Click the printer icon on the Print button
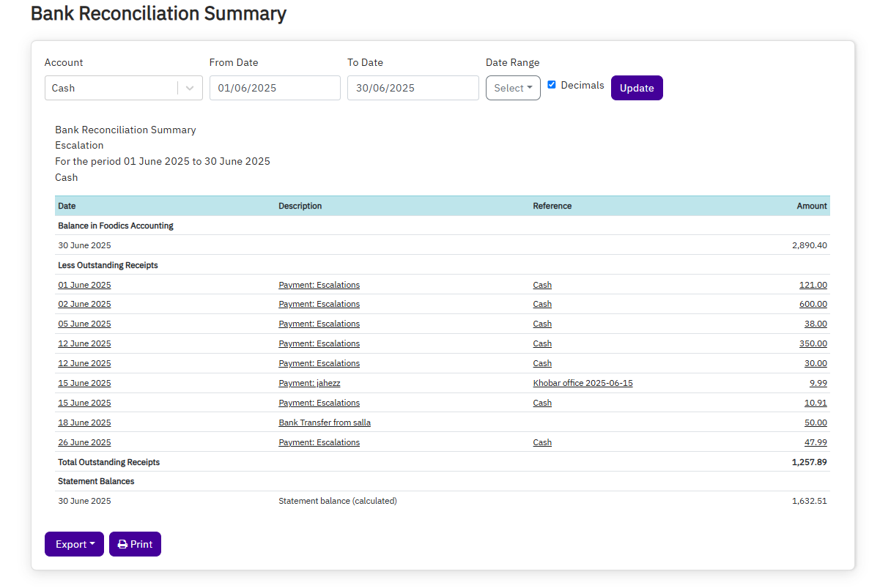 tap(122, 544)
